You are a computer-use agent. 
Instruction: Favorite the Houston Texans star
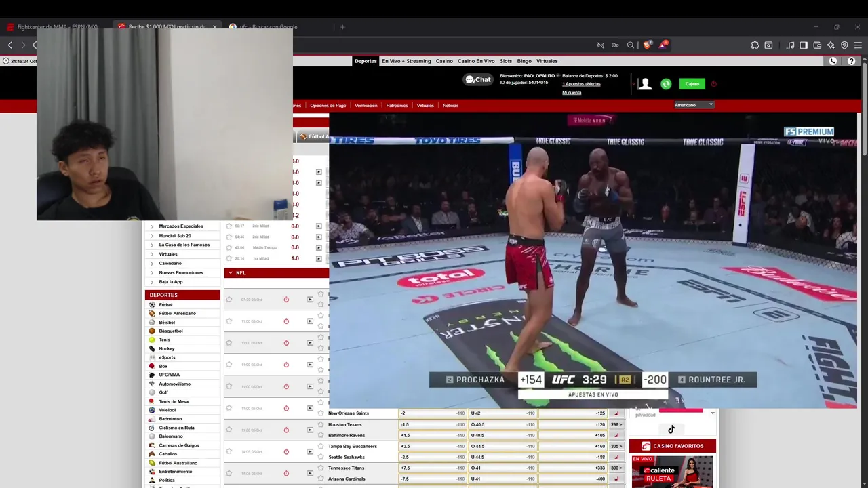[321, 424]
